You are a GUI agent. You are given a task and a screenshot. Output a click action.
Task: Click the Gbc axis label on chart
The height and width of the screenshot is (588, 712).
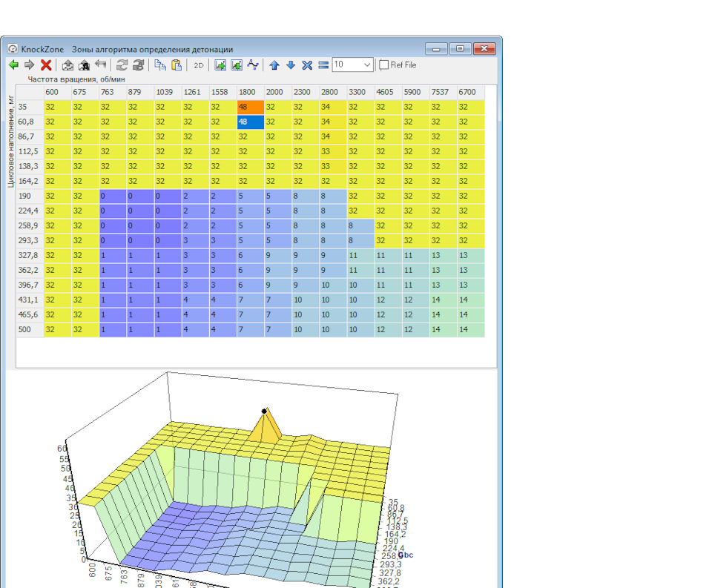click(x=406, y=555)
